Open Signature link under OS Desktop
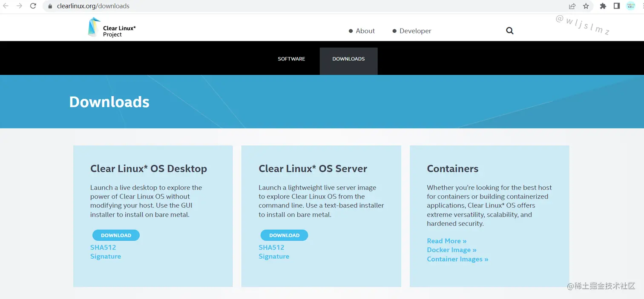 click(106, 256)
